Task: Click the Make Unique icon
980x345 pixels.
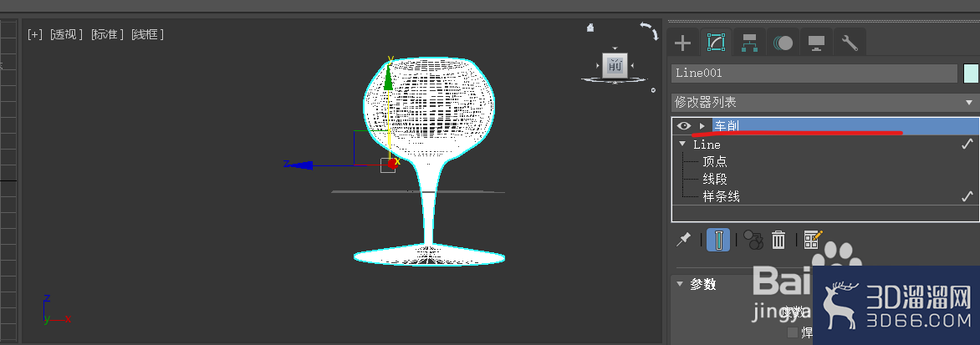Action: click(753, 240)
